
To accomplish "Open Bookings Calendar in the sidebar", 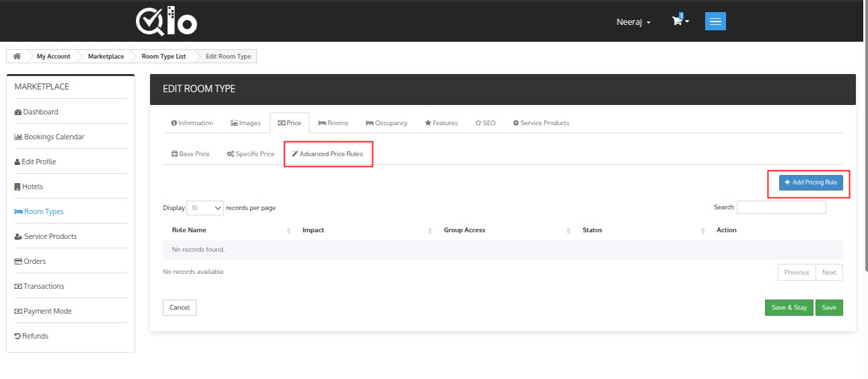I will (49, 137).
